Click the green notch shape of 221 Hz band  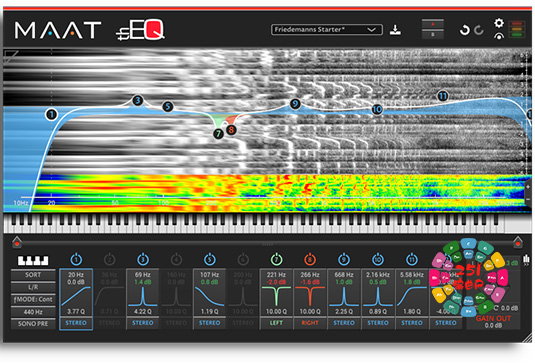click(x=276, y=296)
